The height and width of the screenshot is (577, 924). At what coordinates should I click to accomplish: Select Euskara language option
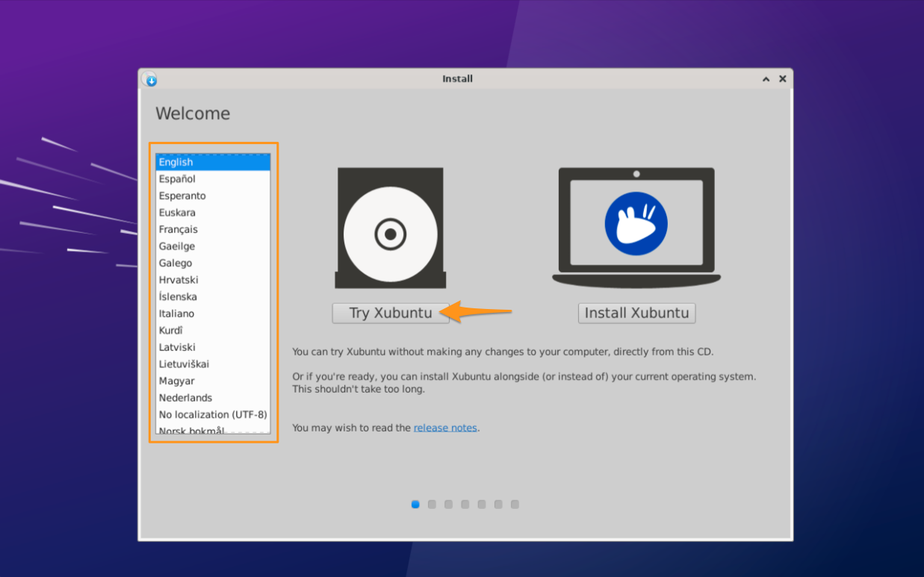177,213
